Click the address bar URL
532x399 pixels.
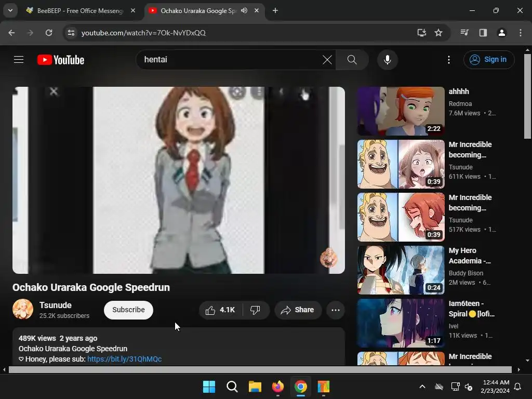[x=143, y=33]
